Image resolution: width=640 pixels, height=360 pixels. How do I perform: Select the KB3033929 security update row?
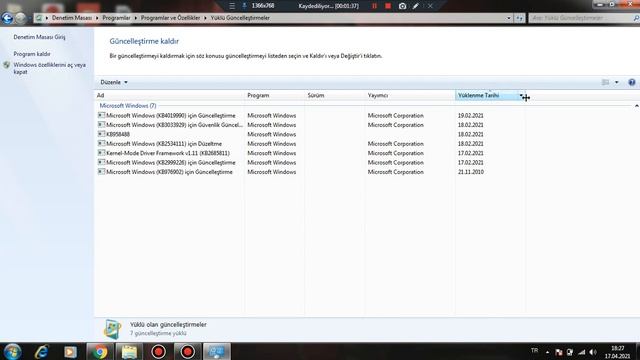click(311, 125)
